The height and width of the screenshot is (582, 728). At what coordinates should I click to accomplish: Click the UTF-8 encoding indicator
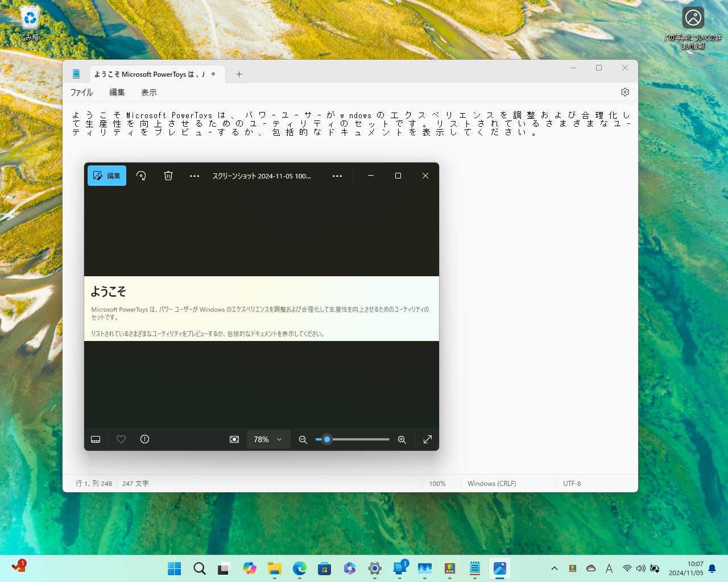pos(572,484)
